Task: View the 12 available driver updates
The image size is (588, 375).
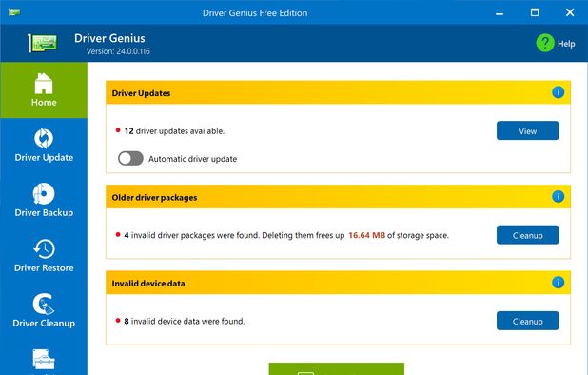Action: coord(528,131)
